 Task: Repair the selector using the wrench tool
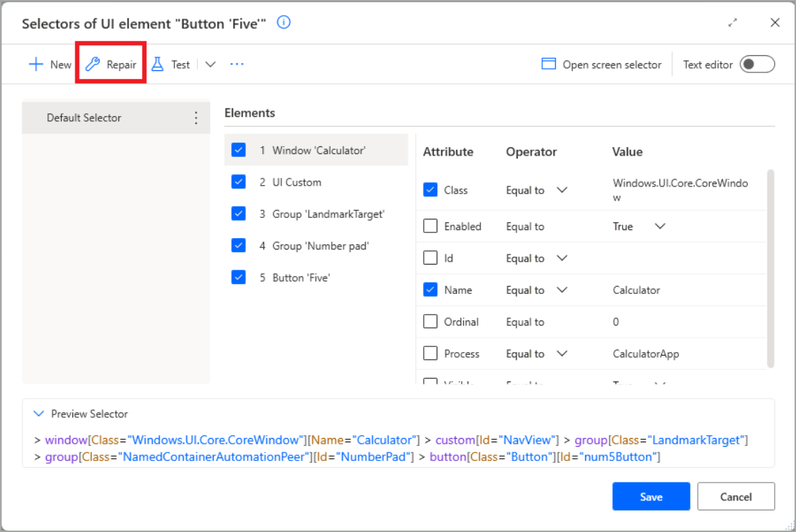110,64
